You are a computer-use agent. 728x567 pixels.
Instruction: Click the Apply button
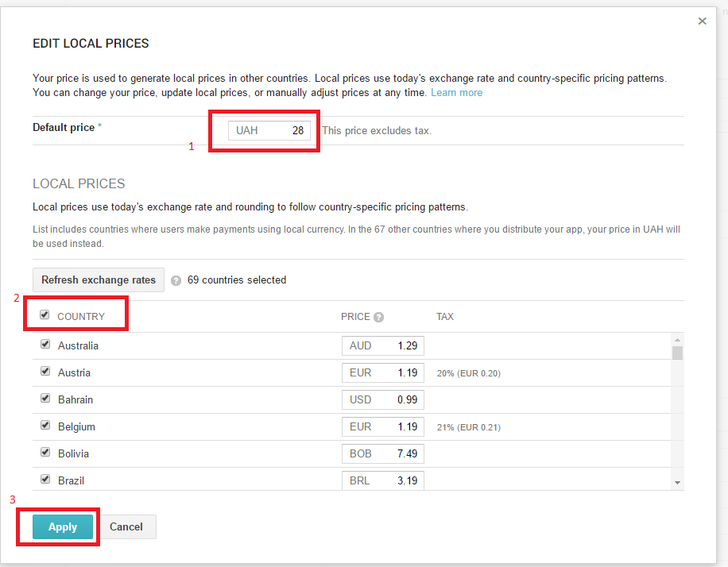tap(62, 526)
